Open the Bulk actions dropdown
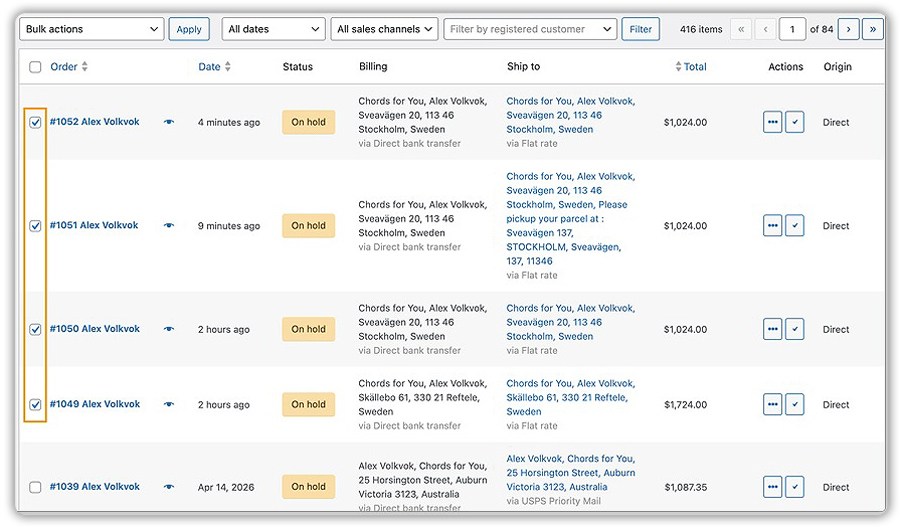 pyautogui.click(x=92, y=29)
